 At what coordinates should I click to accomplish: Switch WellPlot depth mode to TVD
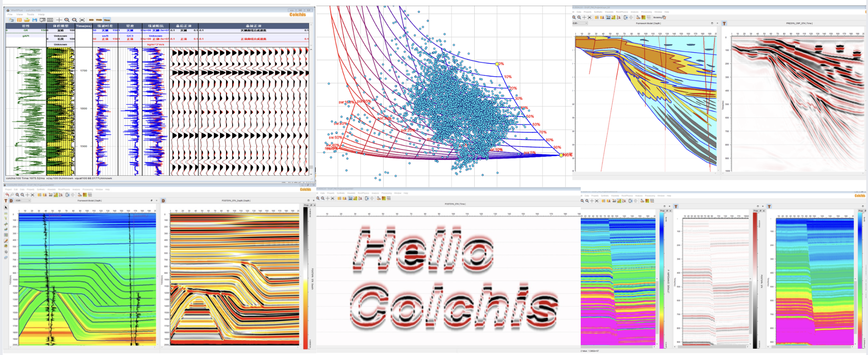tap(99, 20)
